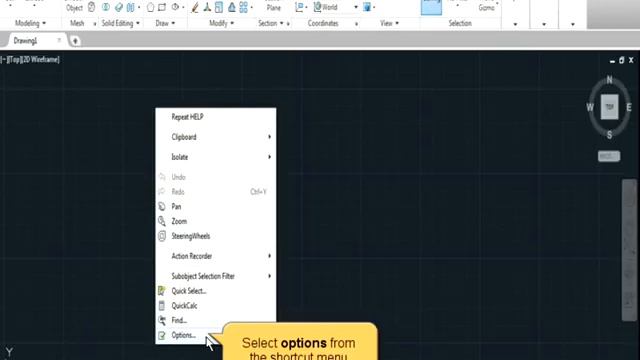Expand the Draw panel
Image resolution: width=640 pixels, height=360 pixels.
click(165, 23)
